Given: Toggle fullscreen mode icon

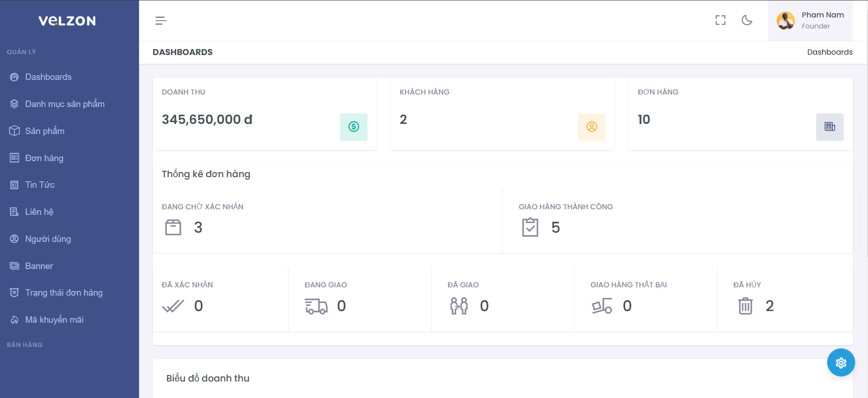Looking at the screenshot, I should point(720,20).
